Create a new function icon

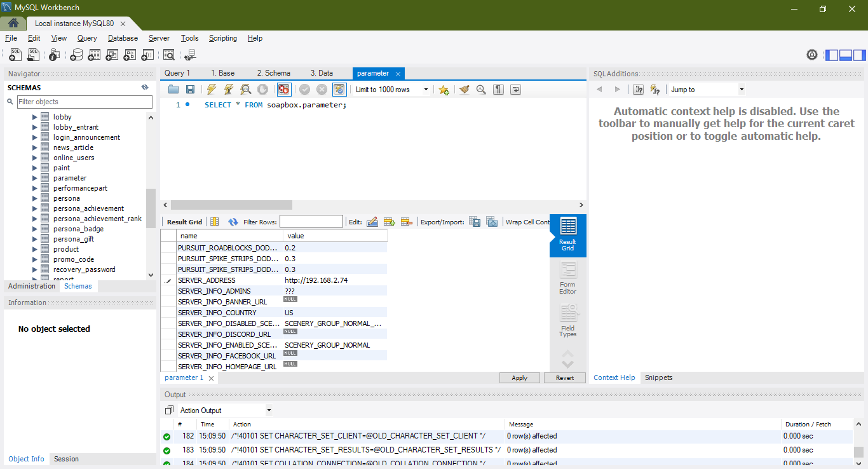click(x=147, y=55)
